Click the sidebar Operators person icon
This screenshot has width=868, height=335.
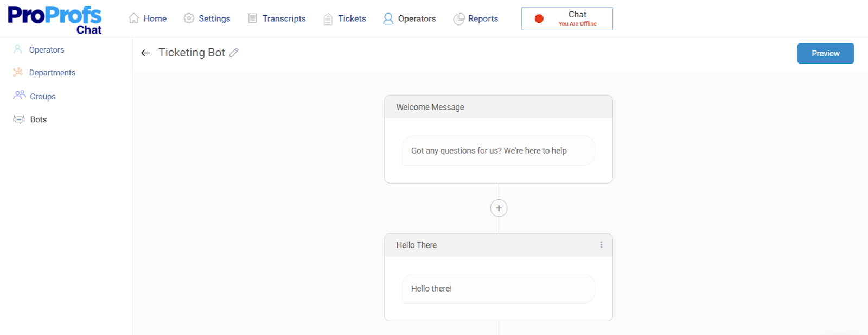(x=18, y=49)
